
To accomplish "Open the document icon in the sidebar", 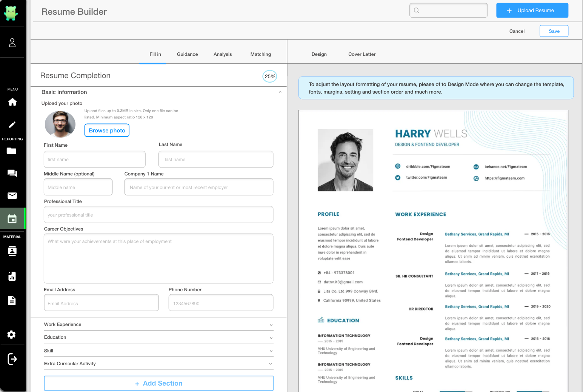I will 12,301.
